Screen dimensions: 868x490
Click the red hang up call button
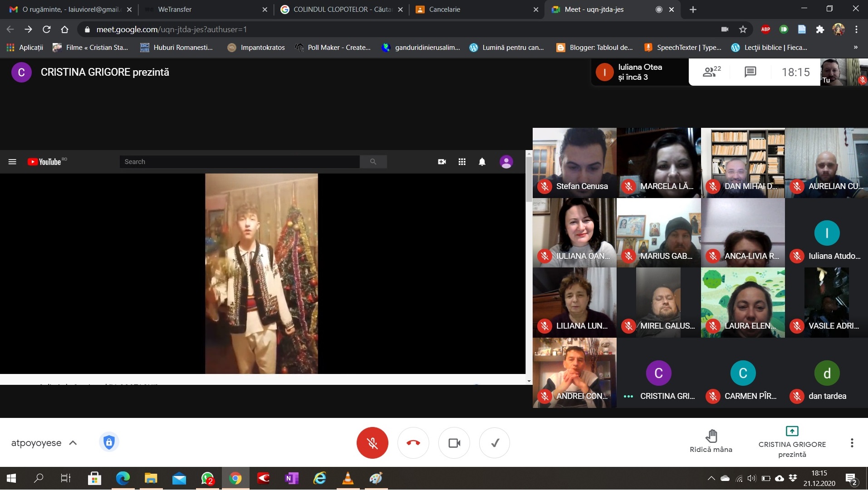point(413,443)
